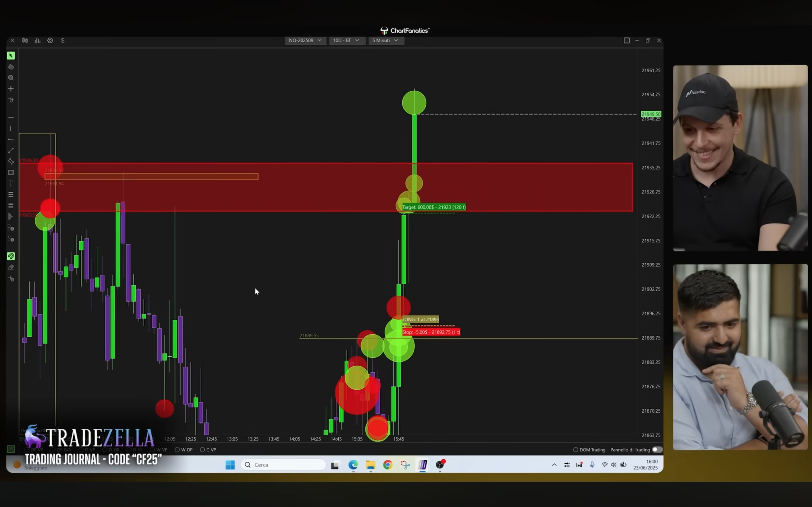Click the candlestick chart type icon

coord(25,41)
